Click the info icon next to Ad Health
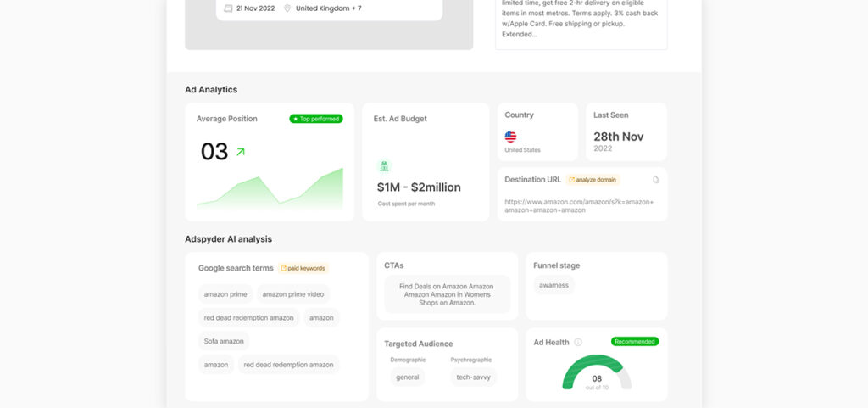This screenshot has width=868, height=408. [x=578, y=342]
